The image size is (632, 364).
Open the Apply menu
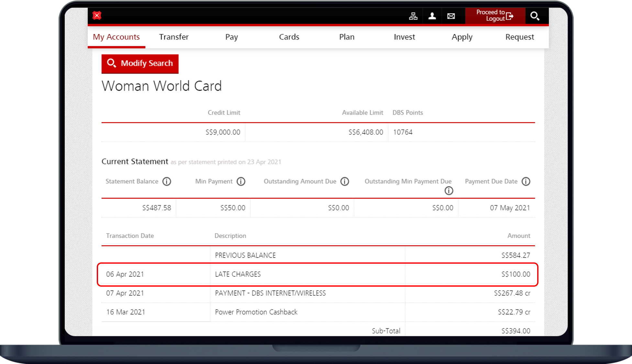462,37
